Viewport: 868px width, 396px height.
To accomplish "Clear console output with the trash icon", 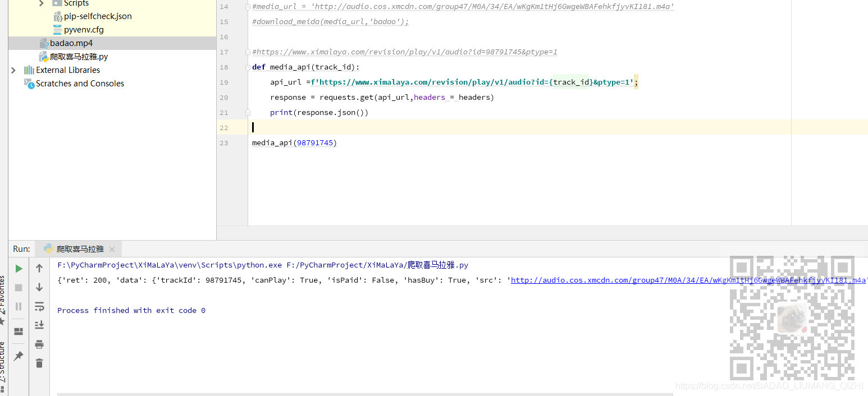I will [x=39, y=363].
